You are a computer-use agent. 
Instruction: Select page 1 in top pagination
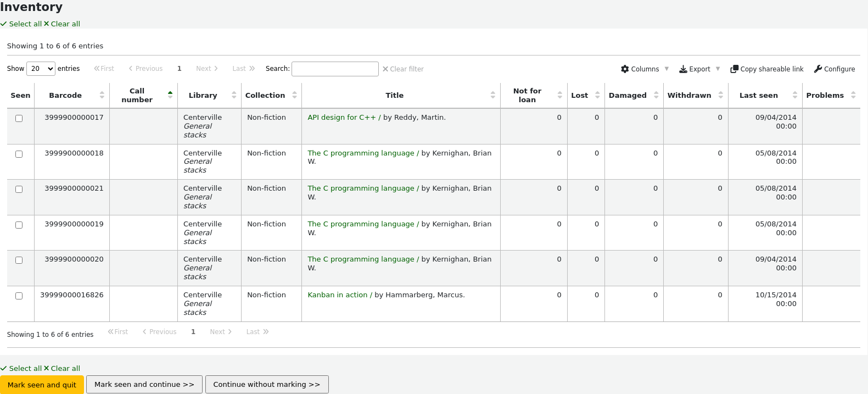[x=180, y=69]
